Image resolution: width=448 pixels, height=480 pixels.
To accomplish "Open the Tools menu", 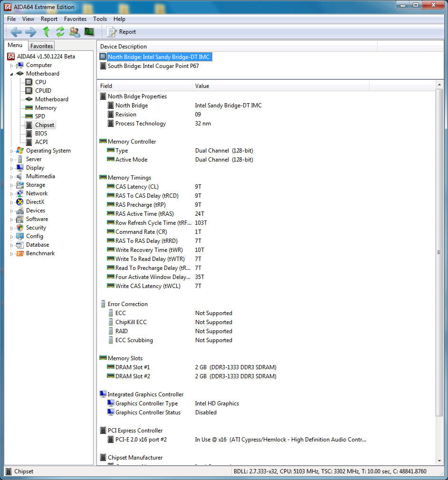I will pos(100,19).
